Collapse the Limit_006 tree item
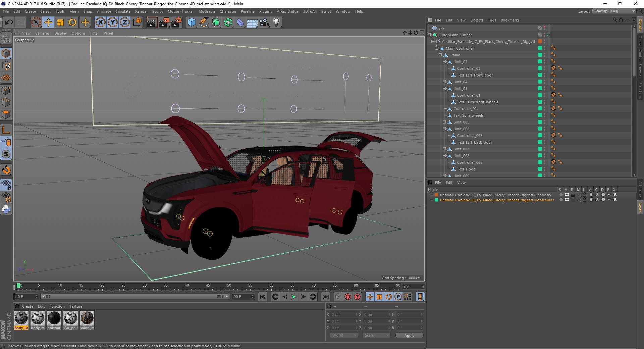The width and height of the screenshot is (644, 349). (444, 129)
